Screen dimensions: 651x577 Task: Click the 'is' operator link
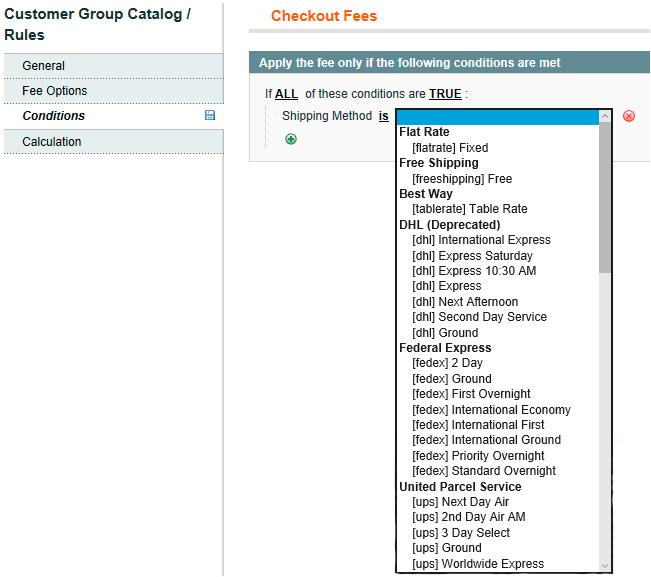point(383,116)
